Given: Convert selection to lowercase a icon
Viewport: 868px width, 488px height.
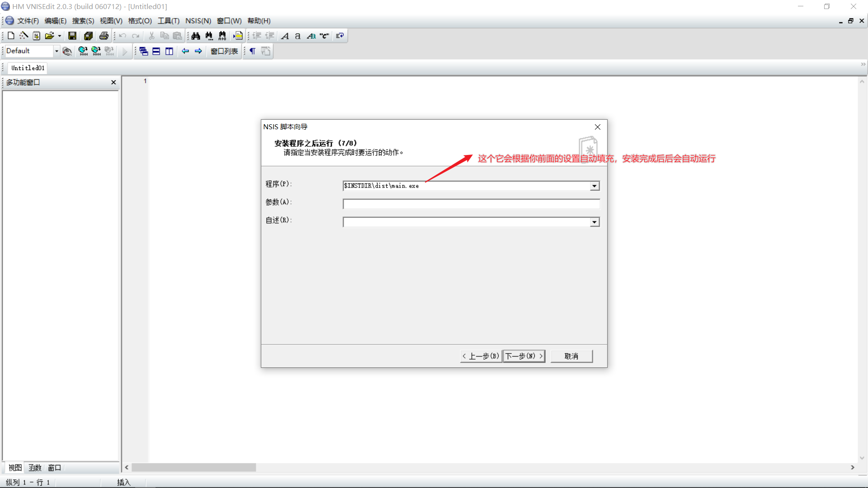Looking at the screenshot, I should [297, 36].
